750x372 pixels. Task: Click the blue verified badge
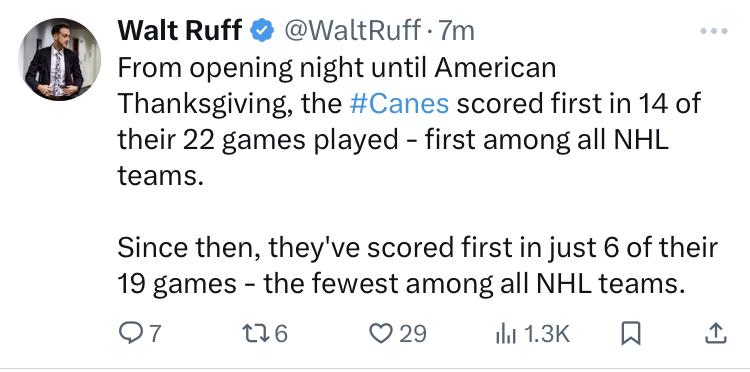[262, 31]
